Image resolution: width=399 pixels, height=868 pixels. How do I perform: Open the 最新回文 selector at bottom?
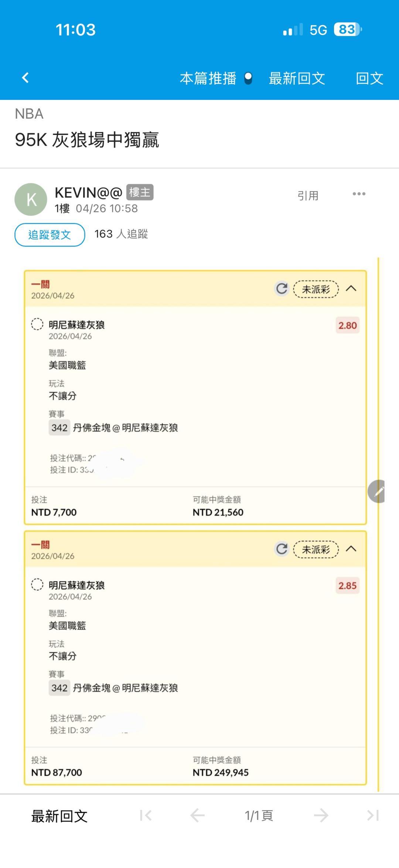pyautogui.click(x=59, y=816)
